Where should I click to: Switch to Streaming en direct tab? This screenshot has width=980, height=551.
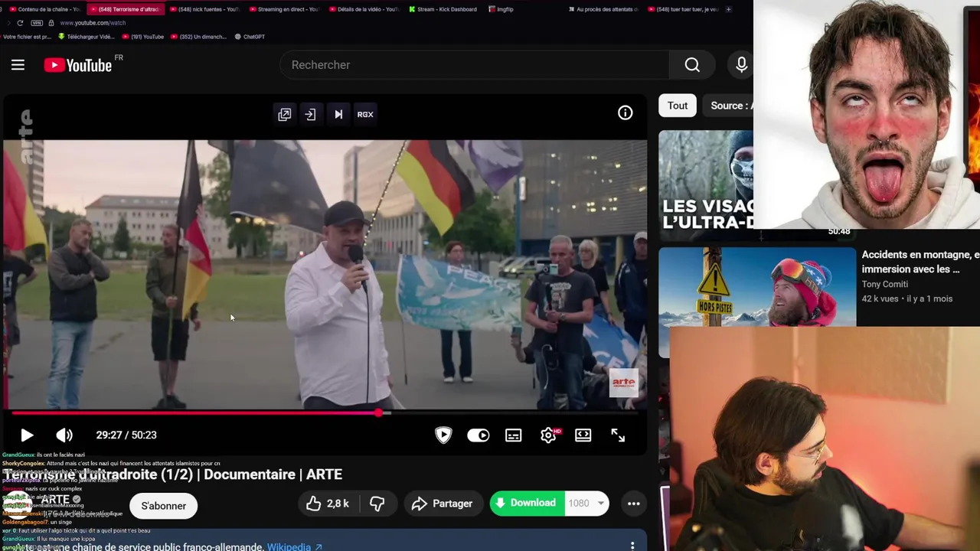[x=283, y=9]
